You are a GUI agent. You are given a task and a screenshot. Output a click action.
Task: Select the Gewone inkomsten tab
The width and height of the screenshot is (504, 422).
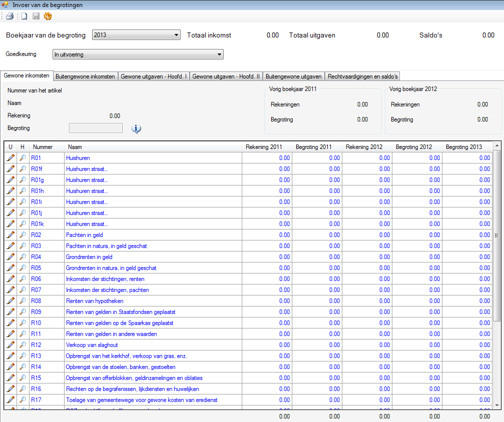pyautogui.click(x=27, y=76)
